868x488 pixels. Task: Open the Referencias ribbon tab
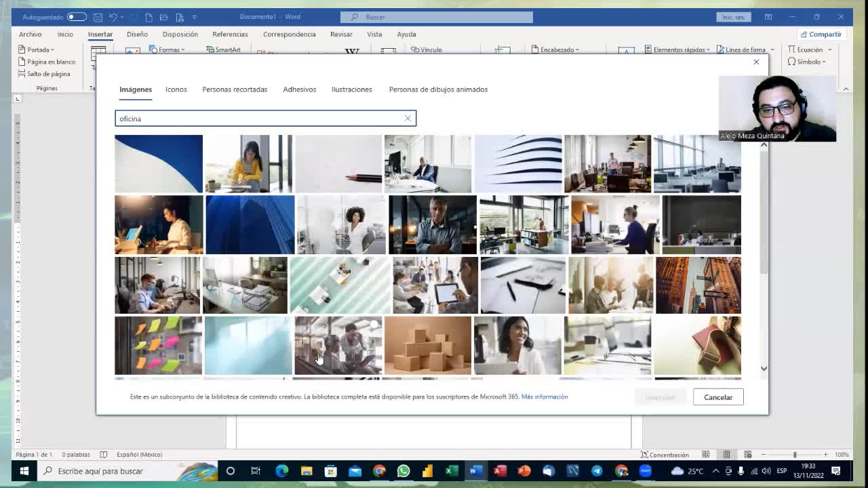230,34
